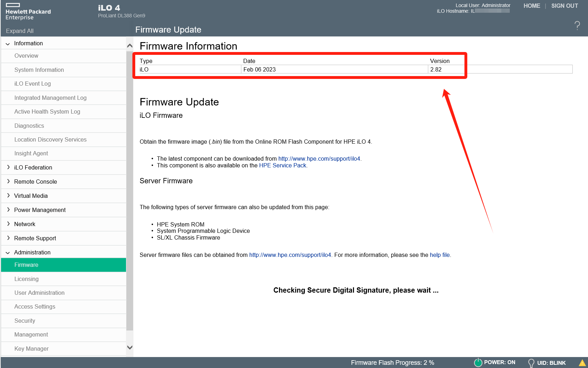Image resolution: width=588 pixels, height=368 pixels.
Task: Click the help question mark icon
Action: click(577, 25)
